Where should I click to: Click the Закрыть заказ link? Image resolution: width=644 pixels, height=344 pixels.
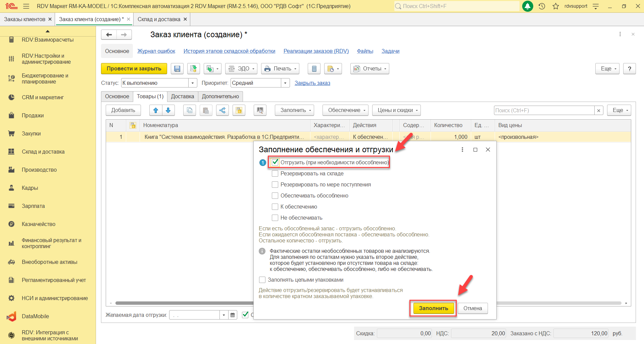pyautogui.click(x=312, y=83)
